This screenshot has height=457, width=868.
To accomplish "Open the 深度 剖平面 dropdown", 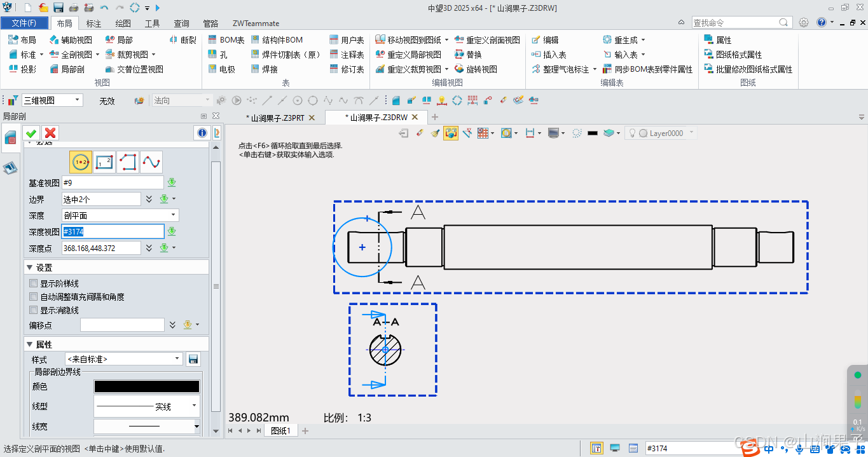I will (x=120, y=215).
